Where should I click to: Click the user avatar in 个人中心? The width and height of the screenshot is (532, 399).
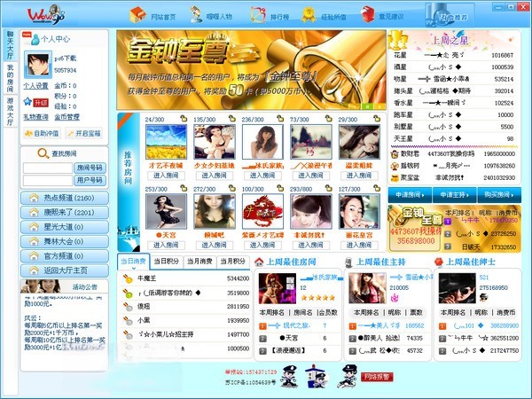coord(38,65)
